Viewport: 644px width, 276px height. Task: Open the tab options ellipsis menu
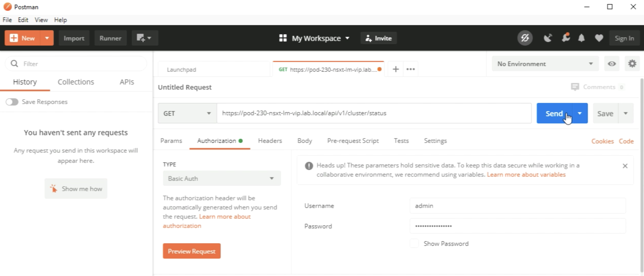click(x=411, y=69)
